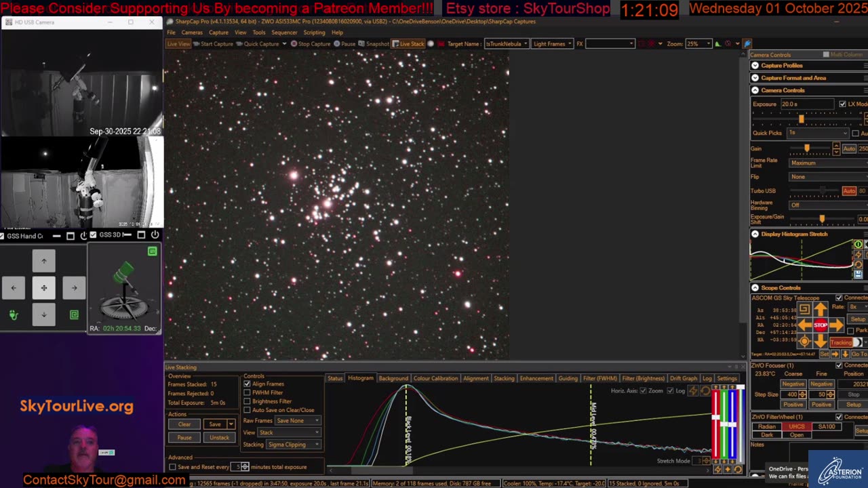The height and width of the screenshot is (488, 868).
Task: Click the blue pin icon at toolbar end
Action: point(747,43)
